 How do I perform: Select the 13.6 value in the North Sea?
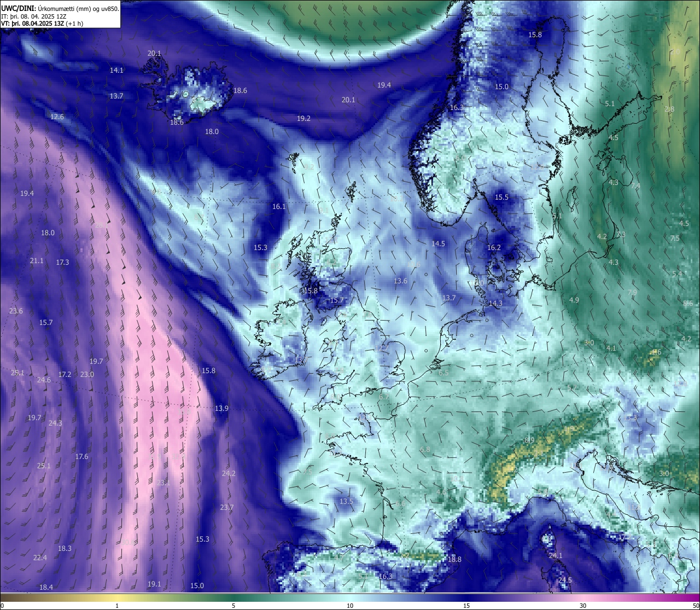(400, 281)
